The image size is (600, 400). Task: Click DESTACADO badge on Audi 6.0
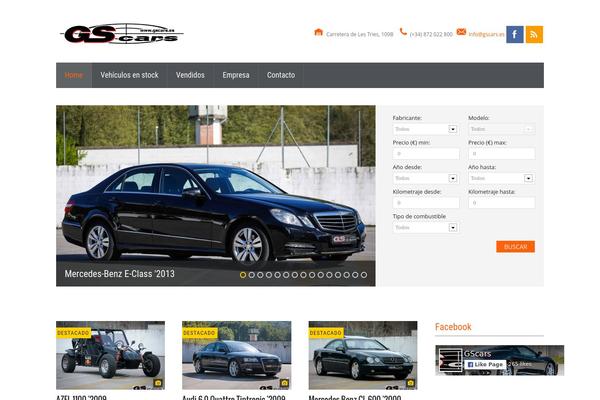[200, 333]
